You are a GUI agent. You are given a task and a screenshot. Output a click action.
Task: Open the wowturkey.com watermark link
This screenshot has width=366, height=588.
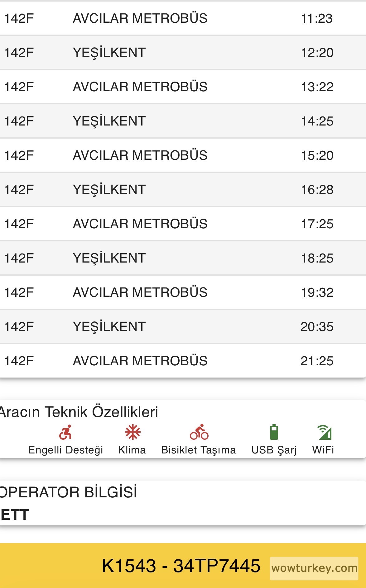click(x=314, y=568)
